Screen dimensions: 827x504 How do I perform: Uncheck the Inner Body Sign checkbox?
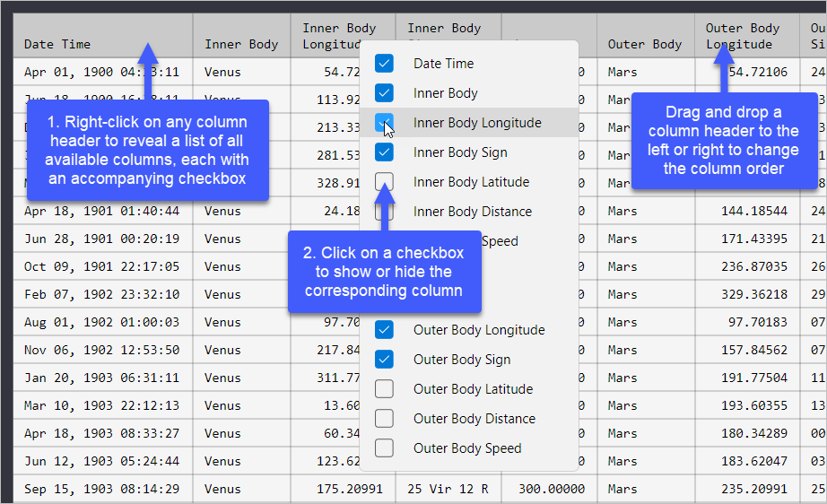click(384, 152)
